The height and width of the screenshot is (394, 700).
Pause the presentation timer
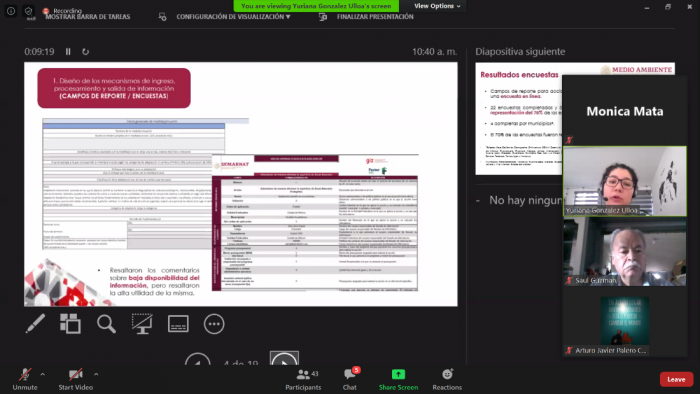click(x=68, y=52)
